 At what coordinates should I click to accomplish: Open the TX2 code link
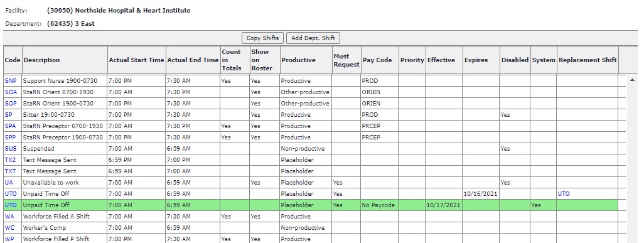click(x=10, y=160)
